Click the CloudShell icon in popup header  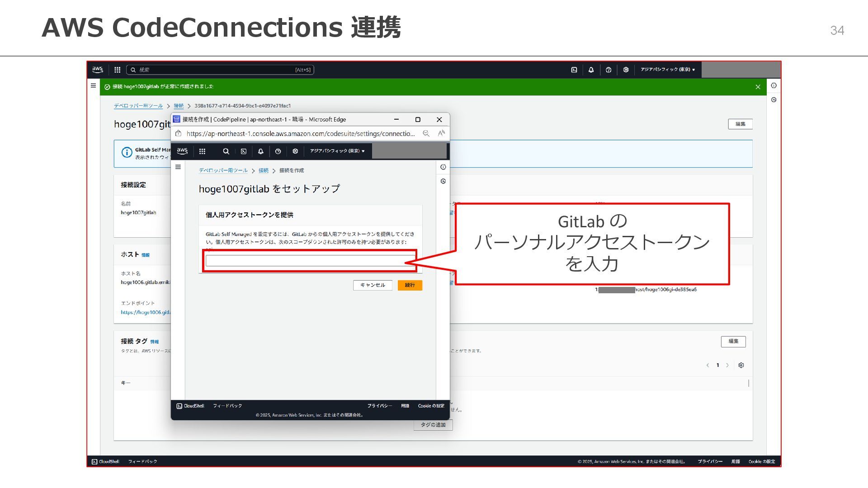244,151
